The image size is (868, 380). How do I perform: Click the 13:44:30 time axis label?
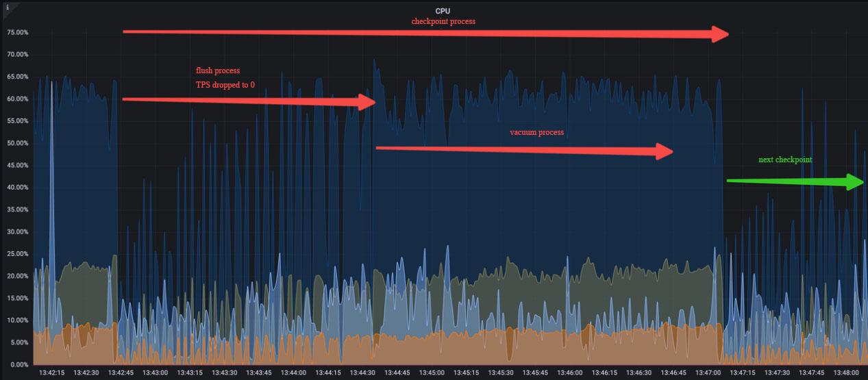point(362,373)
